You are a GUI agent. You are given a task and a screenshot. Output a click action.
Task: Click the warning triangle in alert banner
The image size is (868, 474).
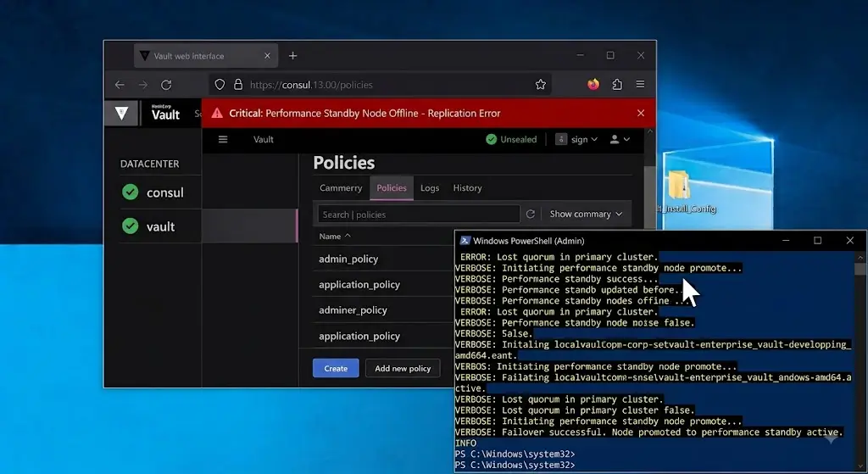tap(217, 113)
